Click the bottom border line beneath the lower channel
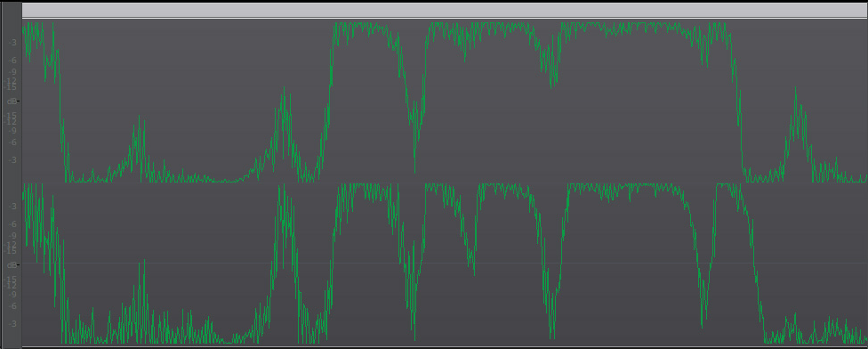Image resolution: width=868 pixels, height=349 pixels. [x=444, y=345]
